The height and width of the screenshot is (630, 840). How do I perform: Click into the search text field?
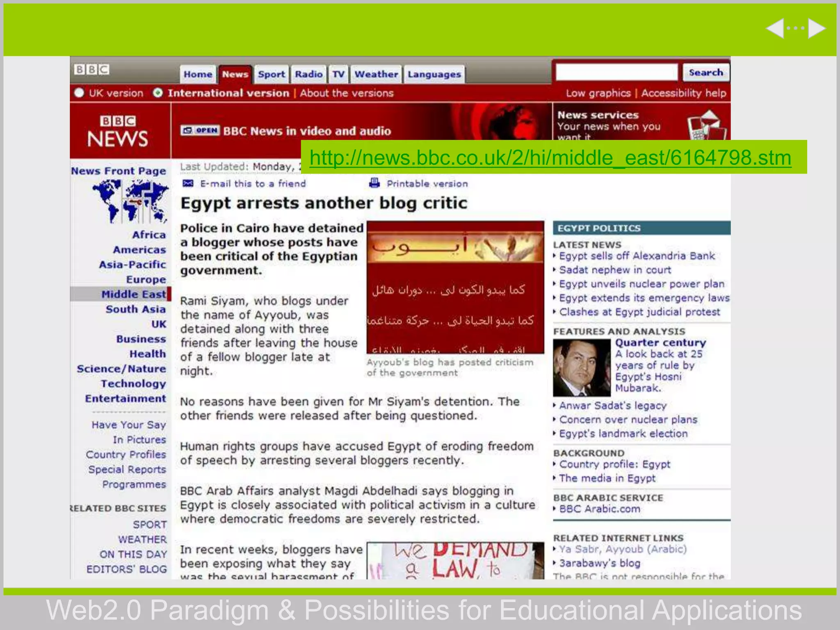click(616, 72)
